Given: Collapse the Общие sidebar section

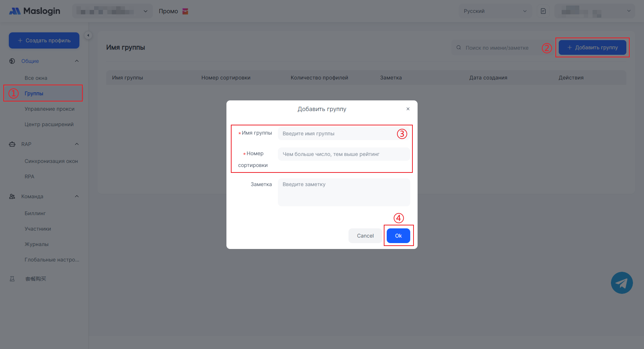Looking at the screenshot, I should click(x=77, y=61).
